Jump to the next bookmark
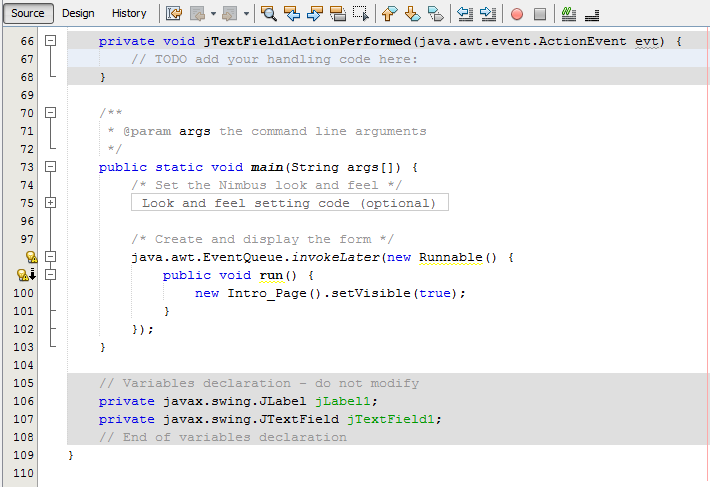Screen dimensions: 710x487 pos(413,14)
